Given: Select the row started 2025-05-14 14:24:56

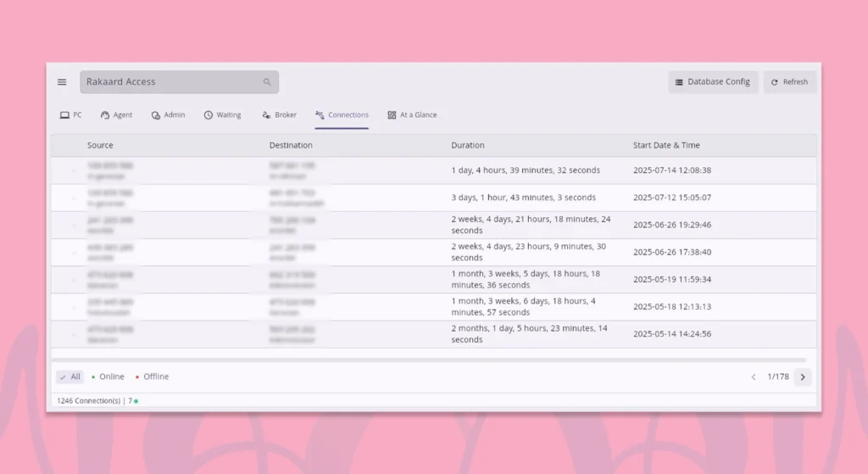Looking at the screenshot, I should coord(434,334).
